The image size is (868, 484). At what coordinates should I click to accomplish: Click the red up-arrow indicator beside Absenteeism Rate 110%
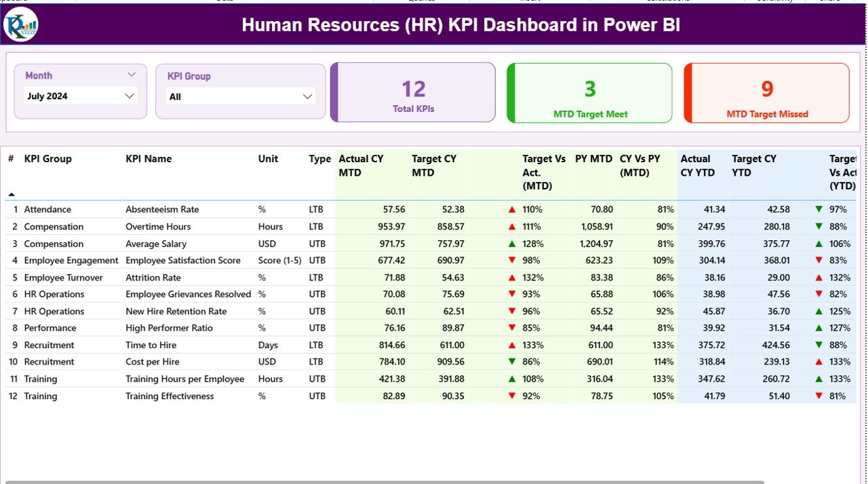[x=511, y=209]
